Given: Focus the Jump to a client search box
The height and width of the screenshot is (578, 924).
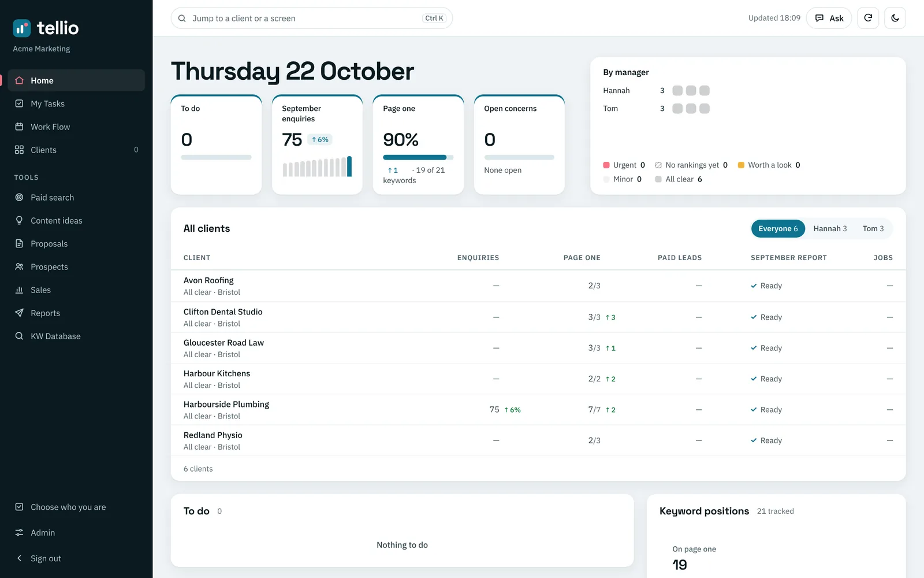Looking at the screenshot, I should point(311,18).
